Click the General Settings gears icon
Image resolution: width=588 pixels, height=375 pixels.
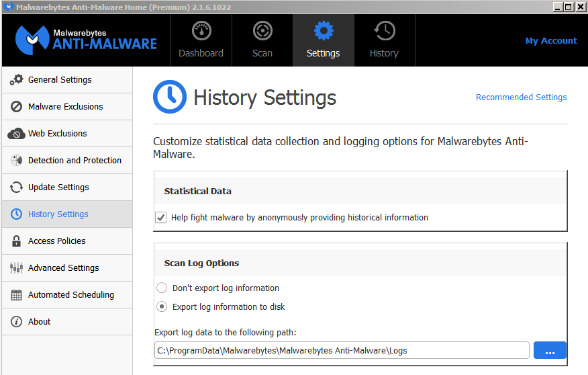pos(16,79)
